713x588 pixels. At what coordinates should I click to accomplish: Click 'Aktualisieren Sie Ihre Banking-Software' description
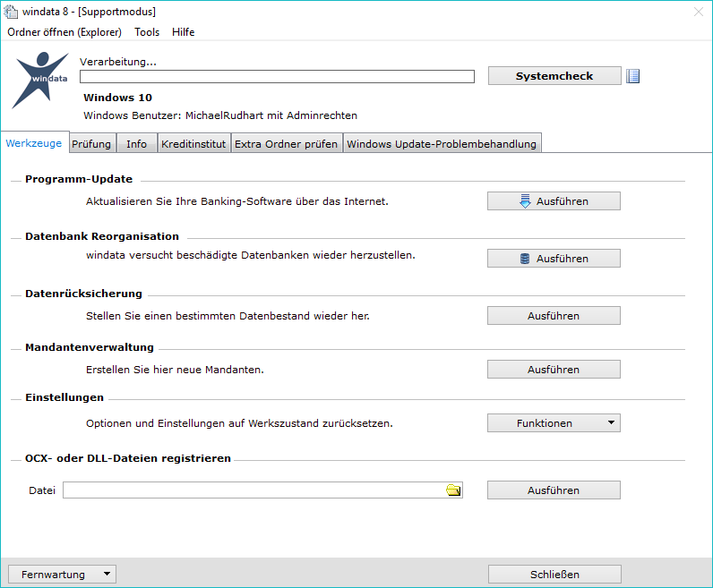(237, 201)
